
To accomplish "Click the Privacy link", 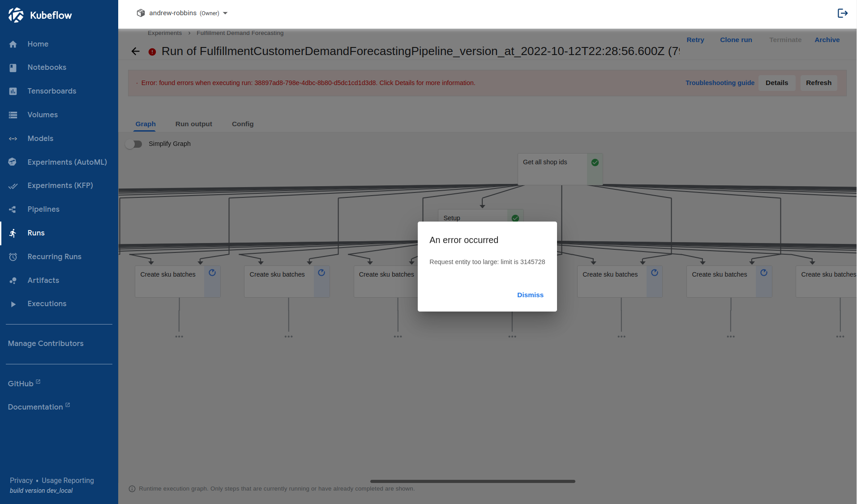I will tap(21, 481).
